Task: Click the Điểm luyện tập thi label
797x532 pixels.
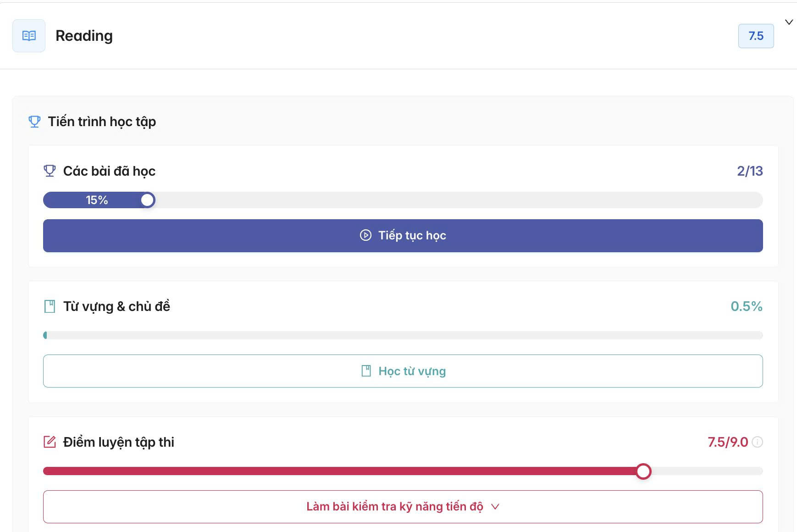Action: pyautogui.click(x=119, y=442)
